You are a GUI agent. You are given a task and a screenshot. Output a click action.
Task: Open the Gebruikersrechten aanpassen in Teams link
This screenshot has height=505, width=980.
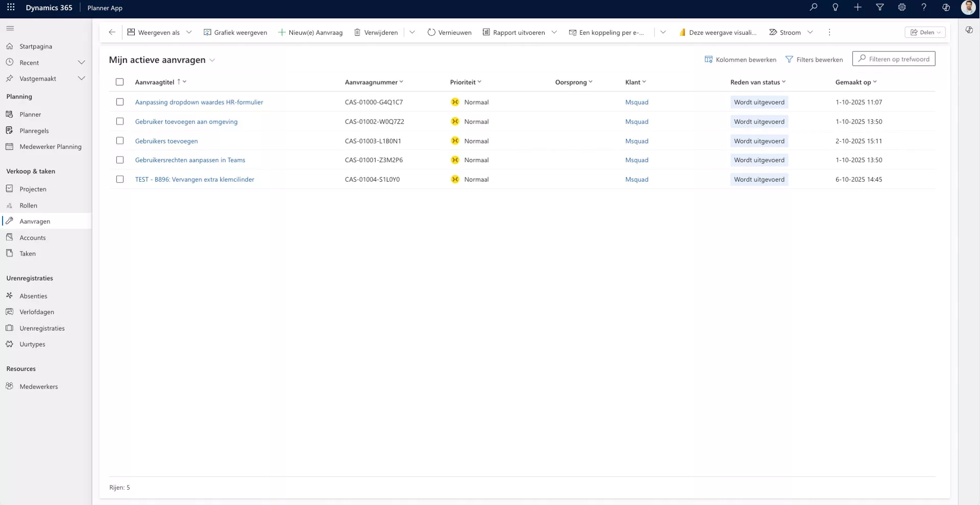[x=190, y=160]
